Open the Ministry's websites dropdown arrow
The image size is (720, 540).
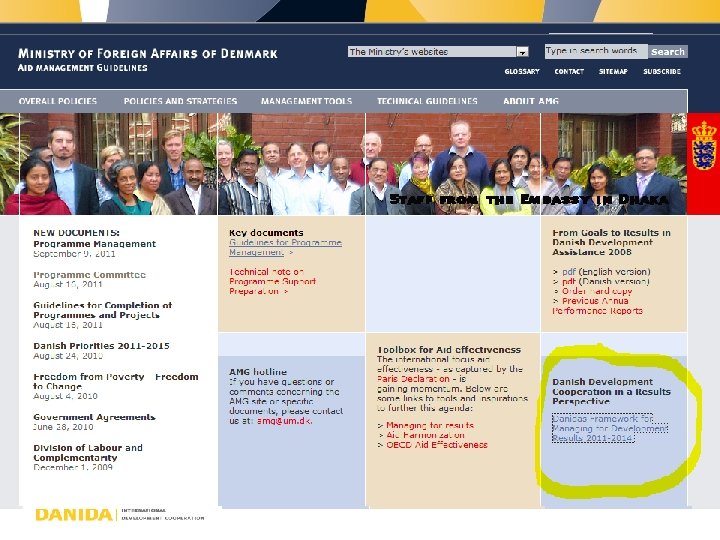coord(522,52)
